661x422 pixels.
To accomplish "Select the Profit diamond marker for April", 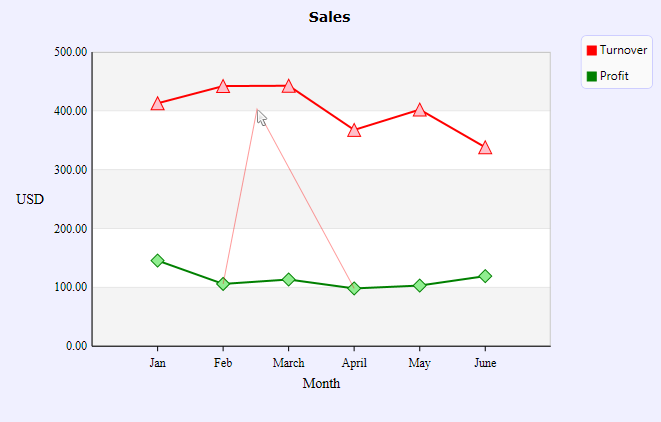I will coord(354,288).
